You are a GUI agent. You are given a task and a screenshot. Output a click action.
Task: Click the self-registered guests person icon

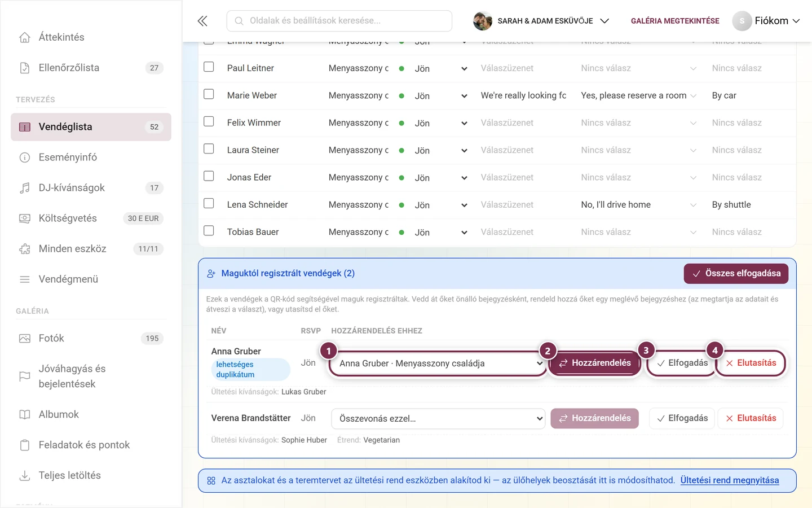point(211,274)
